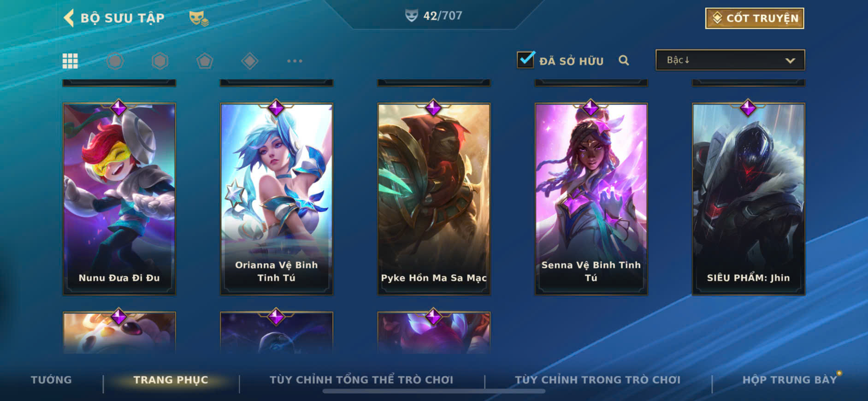The width and height of the screenshot is (868, 401).
Task: Go to the Hộp Trưng Bày tab
Action: [789, 380]
